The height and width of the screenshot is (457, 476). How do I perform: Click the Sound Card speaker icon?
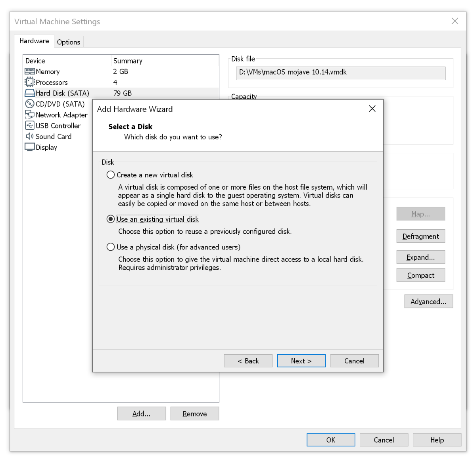click(30, 136)
